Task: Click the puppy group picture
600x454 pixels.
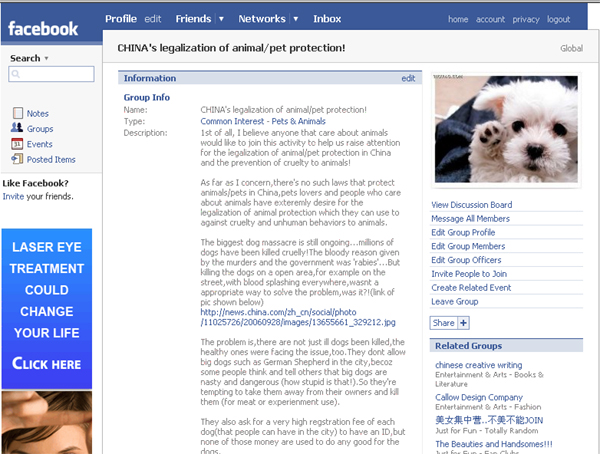Action: click(x=506, y=129)
